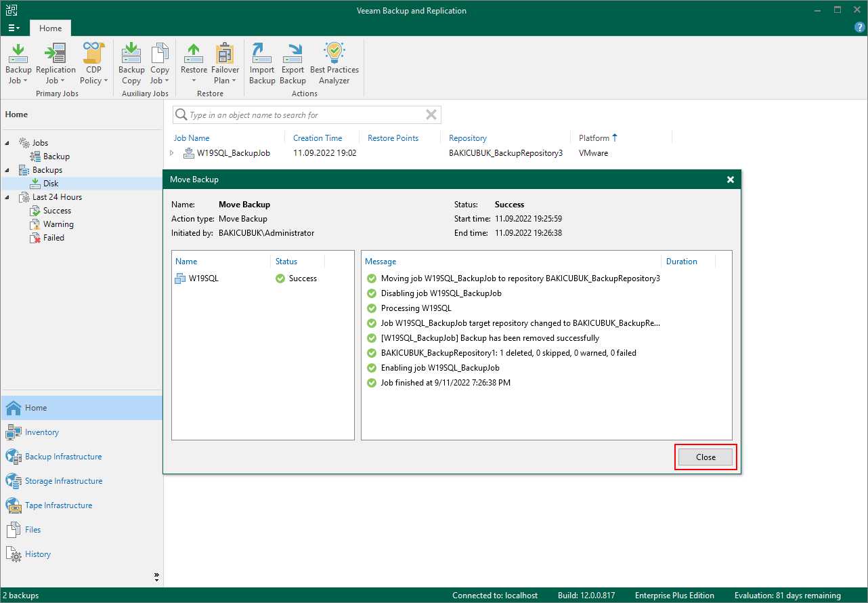
Task: Click the BAKICUBUK_BackupRepository3 cell
Action: pos(506,153)
